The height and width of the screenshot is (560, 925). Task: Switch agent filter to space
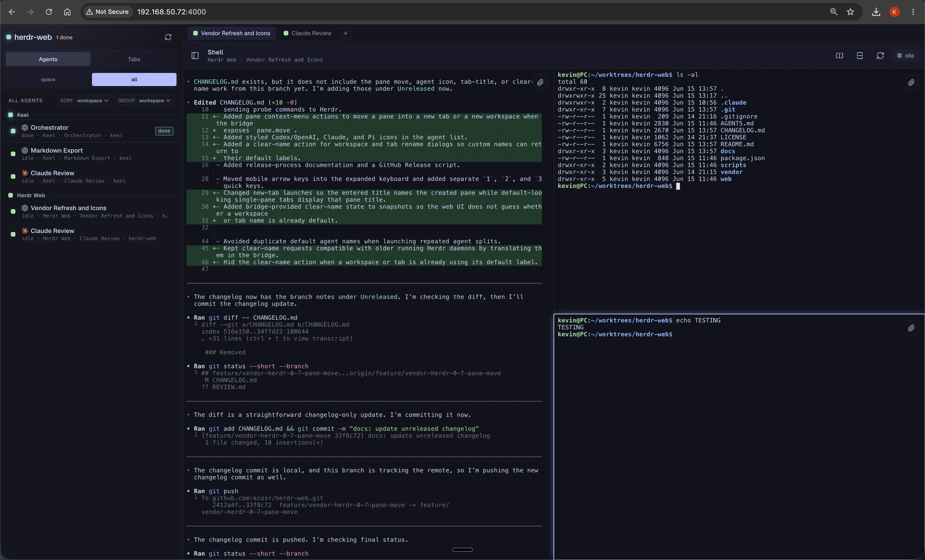coord(48,79)
